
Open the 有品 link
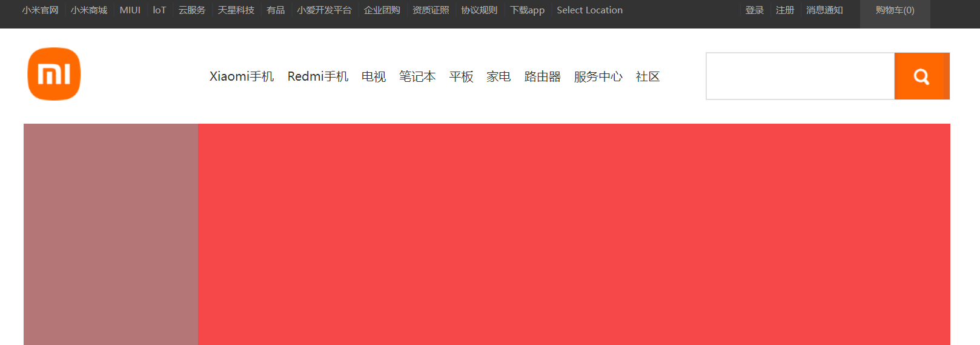276,10
